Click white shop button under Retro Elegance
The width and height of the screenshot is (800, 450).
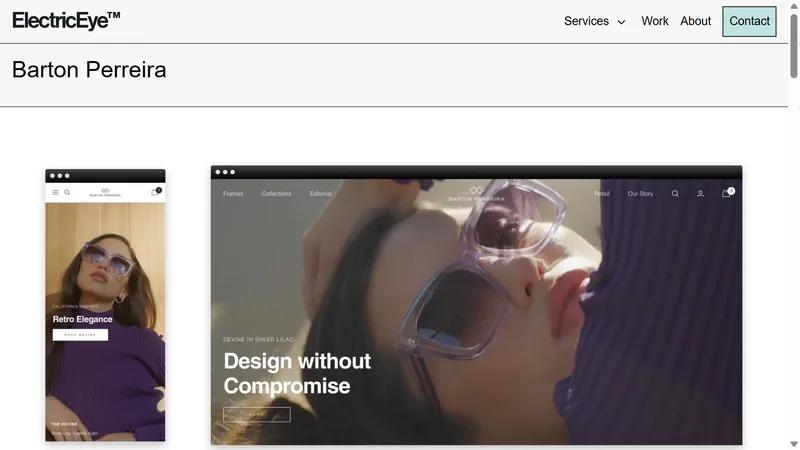80,335
